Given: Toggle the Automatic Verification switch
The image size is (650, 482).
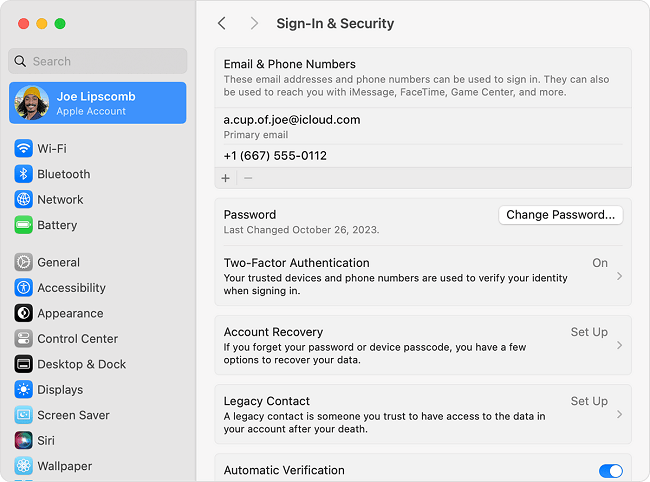Looking at the screenshot, I should 610,471.
